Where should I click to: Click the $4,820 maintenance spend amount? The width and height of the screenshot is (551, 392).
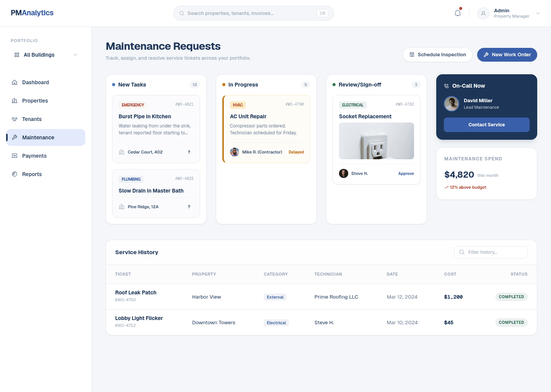pyautogui.click(x=459, y=175)
